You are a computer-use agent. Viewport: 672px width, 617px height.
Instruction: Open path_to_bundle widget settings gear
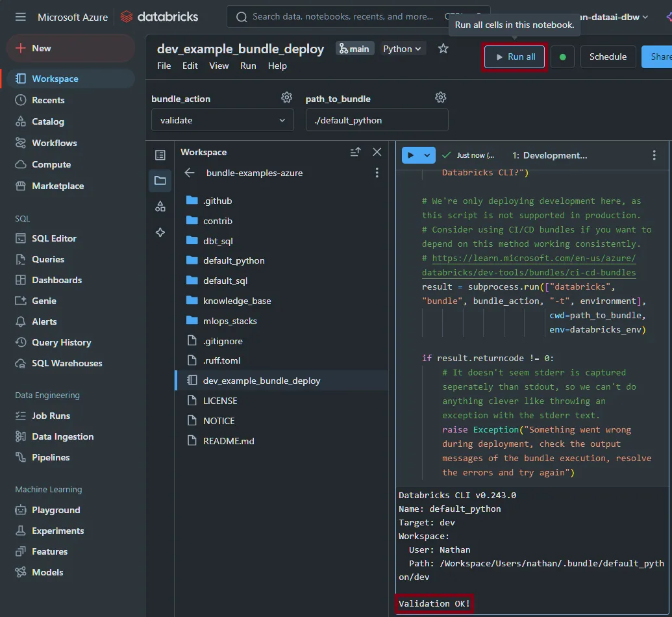[440, 97]
